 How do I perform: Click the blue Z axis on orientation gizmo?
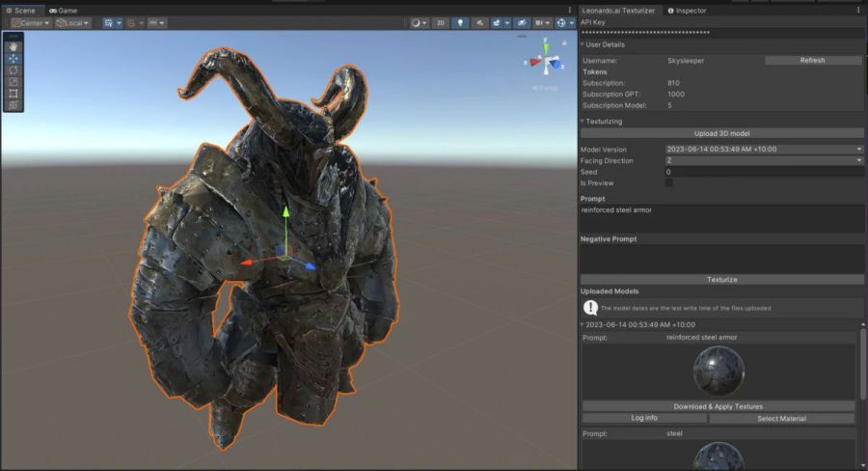(x=556, y=65)
